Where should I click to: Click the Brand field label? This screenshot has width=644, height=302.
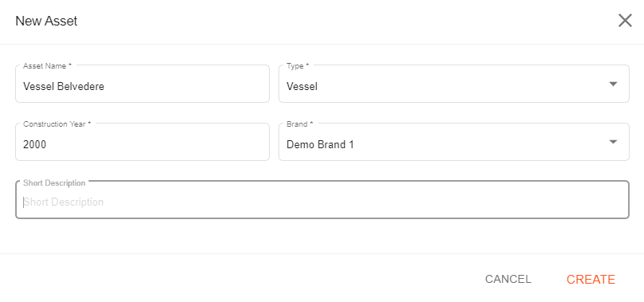click(300, 124)
